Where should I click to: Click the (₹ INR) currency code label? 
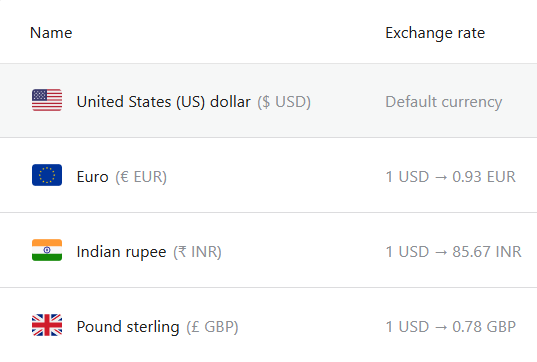pos(197,252)
